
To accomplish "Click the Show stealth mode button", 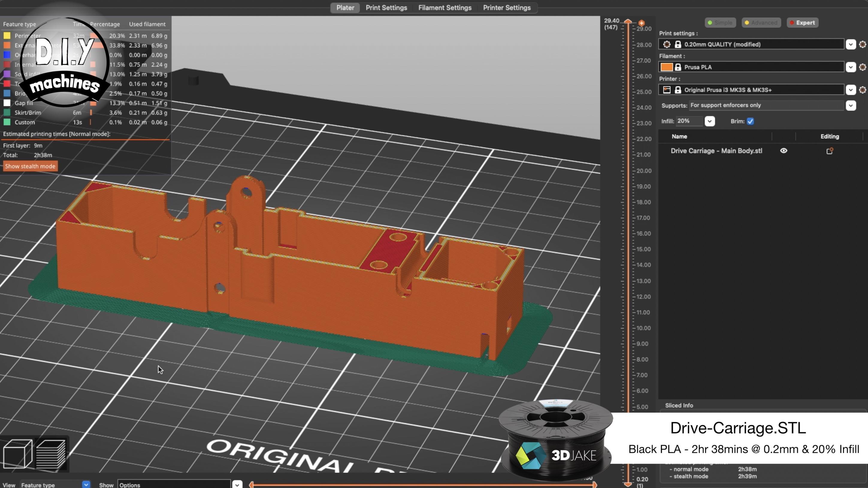I will [x=30, y=166].
